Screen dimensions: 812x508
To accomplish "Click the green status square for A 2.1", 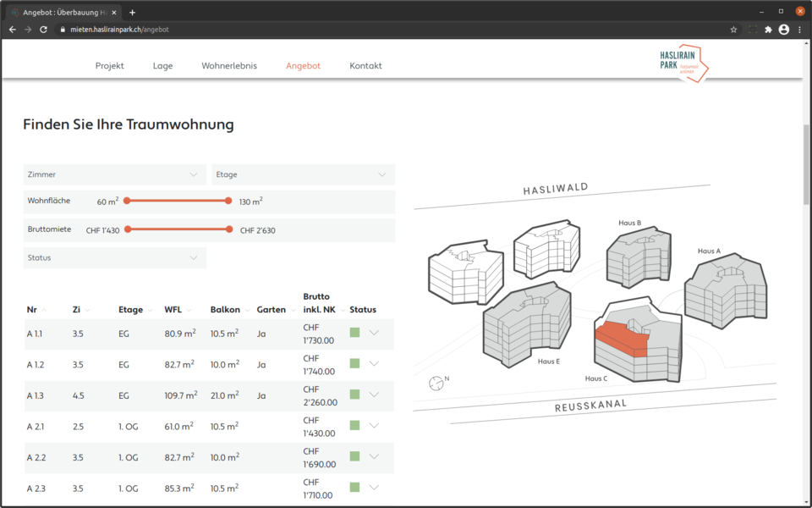I will click(354, 426).
